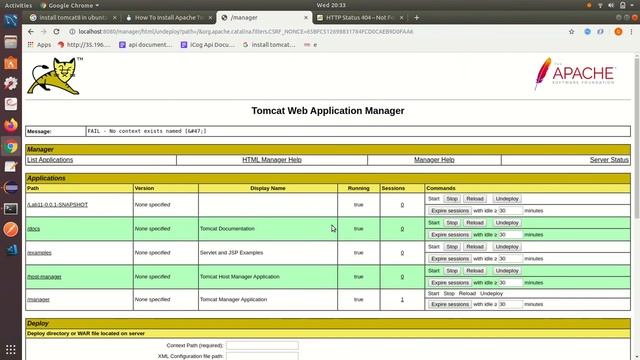Open Postman orange icon in the dock
The height and width of the screenshot is (360, 640).
point(11,229)
